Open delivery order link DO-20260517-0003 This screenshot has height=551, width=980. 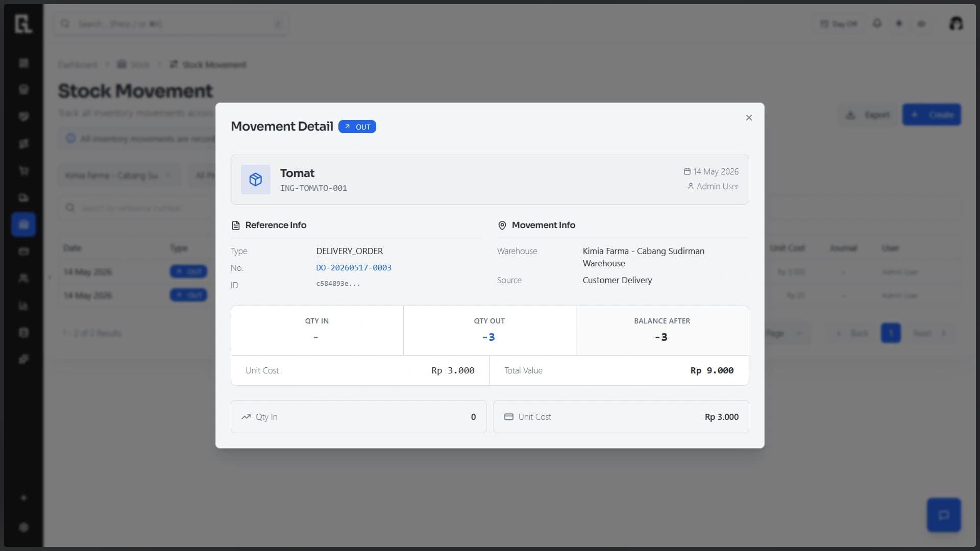pyautogui.click(x=354, y=267)
